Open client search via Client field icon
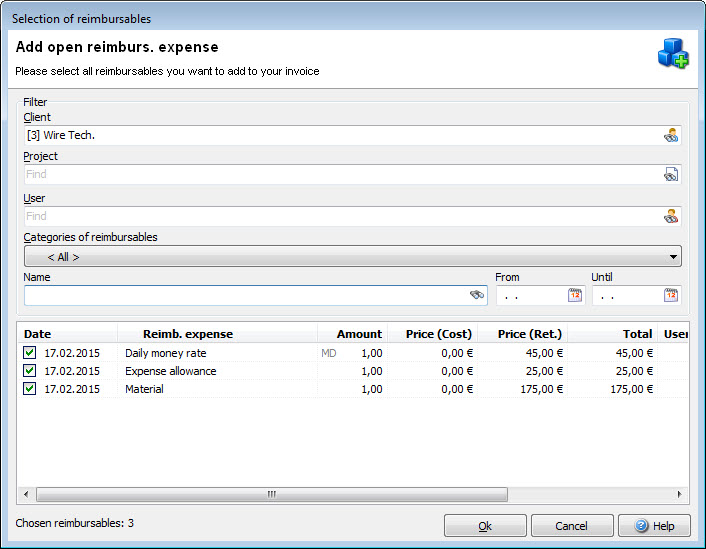The image size is (706, 549). pos(671,135)
